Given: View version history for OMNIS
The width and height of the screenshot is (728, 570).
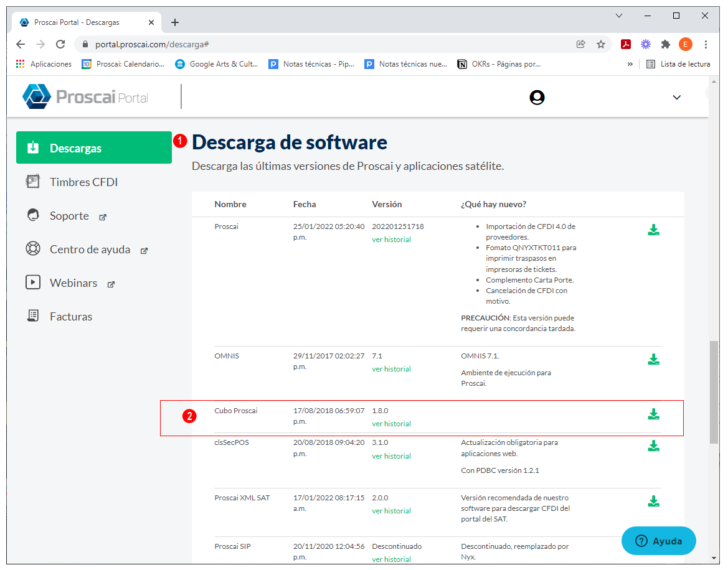Looking at the screenshot, I should 391,369.
